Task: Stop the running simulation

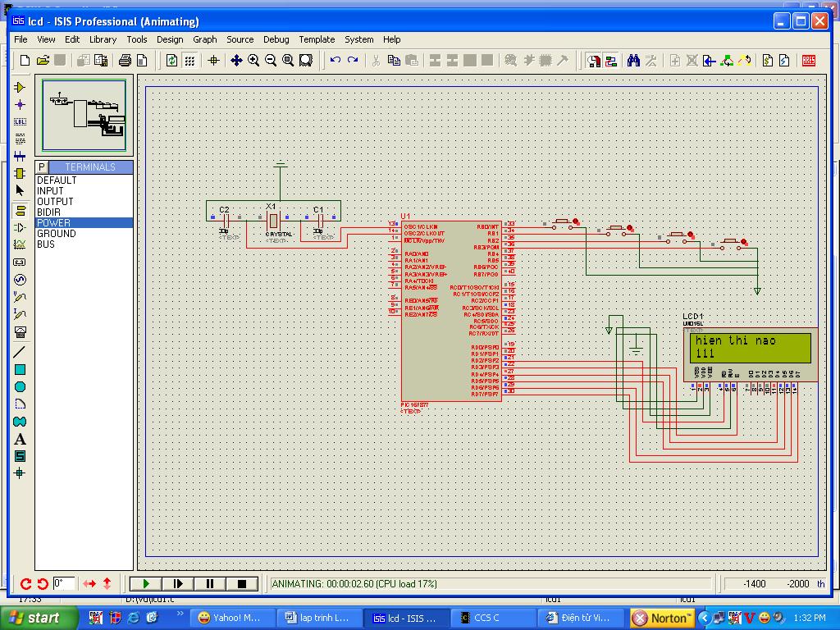Action: coord(242,583)
